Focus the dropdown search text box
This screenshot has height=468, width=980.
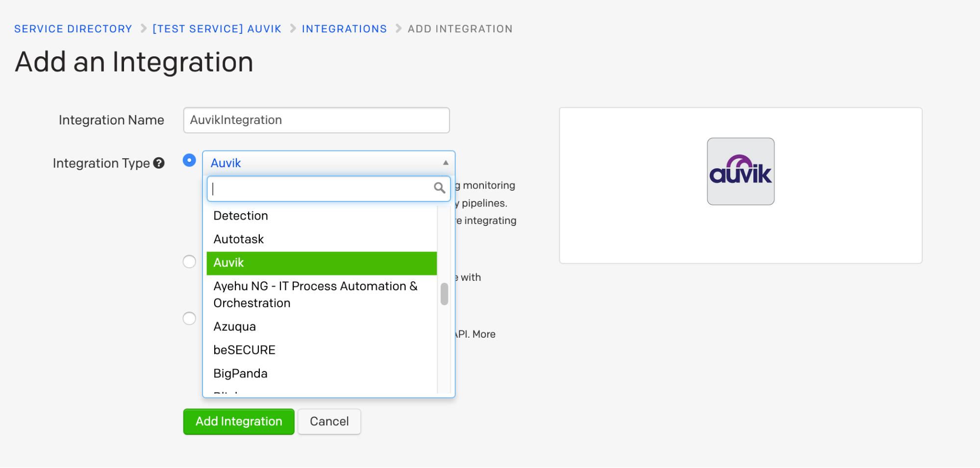pyautogui.click(x=328, y=189)
